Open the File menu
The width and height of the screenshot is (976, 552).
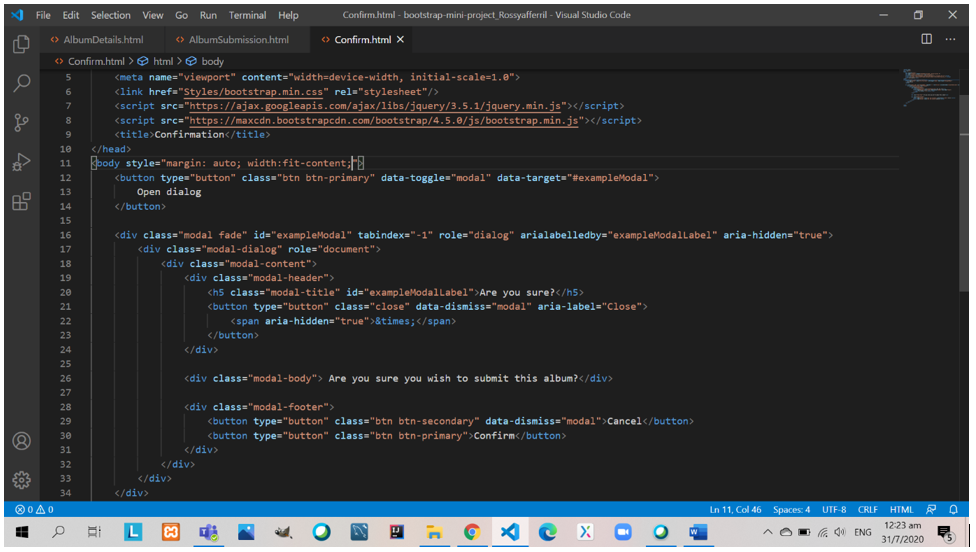(43, 15)
